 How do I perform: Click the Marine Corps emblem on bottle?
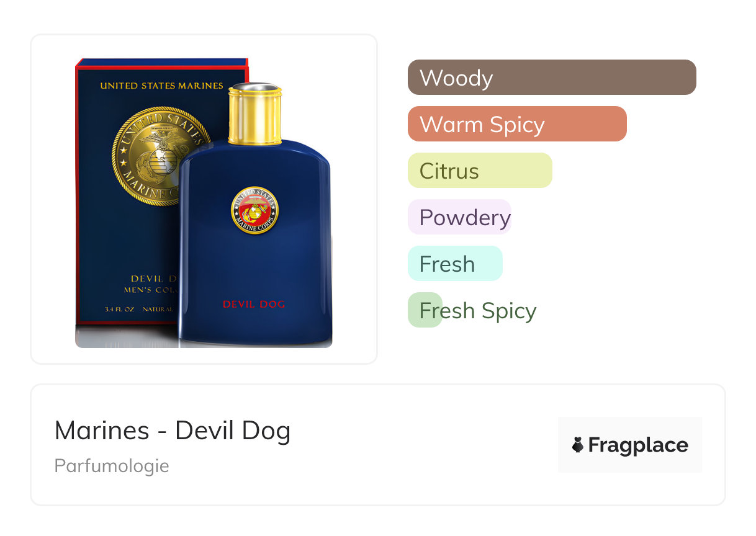tap(254, 212)
